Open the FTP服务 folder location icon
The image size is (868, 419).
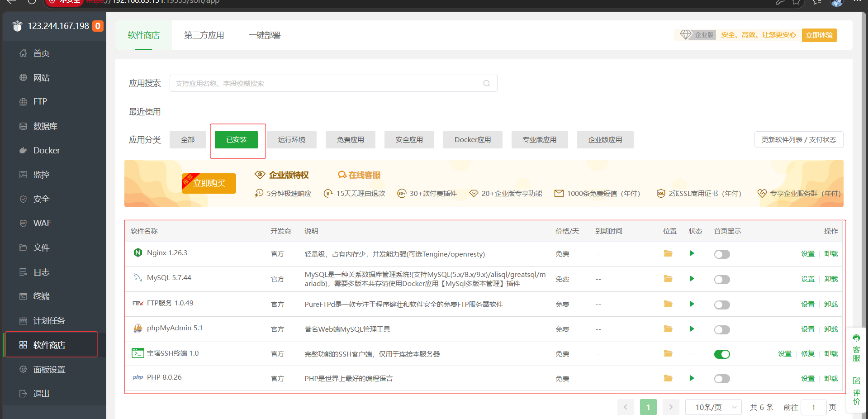[668, 304]
